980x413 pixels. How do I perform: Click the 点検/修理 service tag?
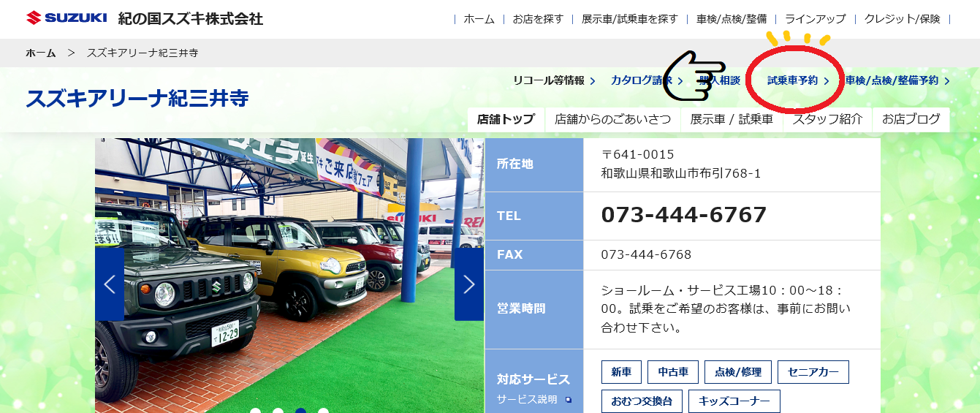click(738, 372)
